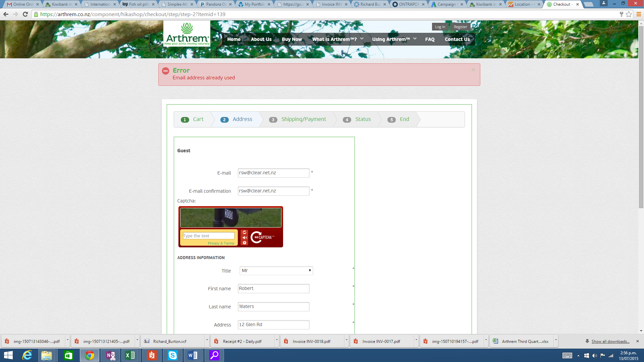The width and height of the screenshot is (644, 362).
Task: Open options arrow for Richard_Burton.vcf download
Action: [207, 340]
